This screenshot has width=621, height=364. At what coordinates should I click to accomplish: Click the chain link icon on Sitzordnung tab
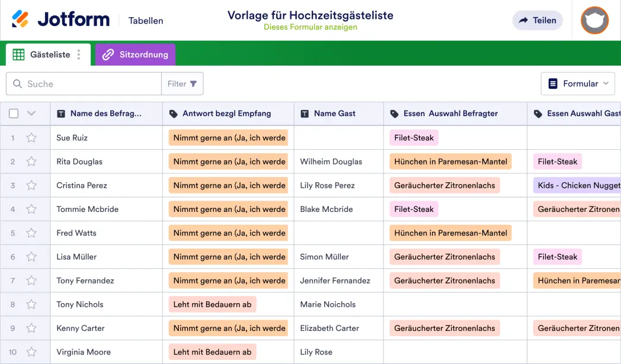(108, 54)
